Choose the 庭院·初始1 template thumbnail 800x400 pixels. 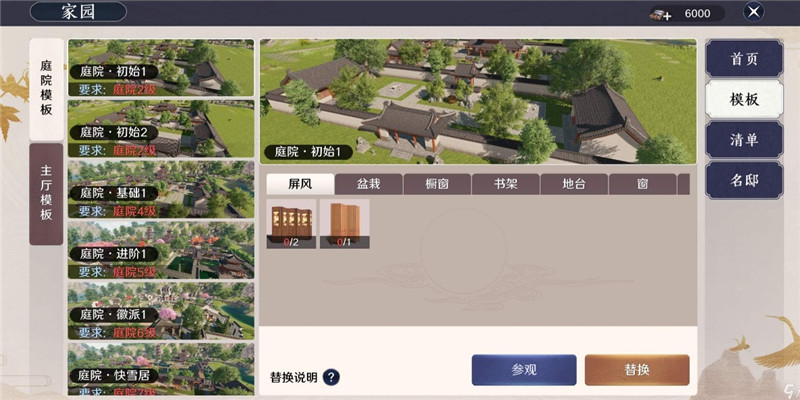(161, 68)
